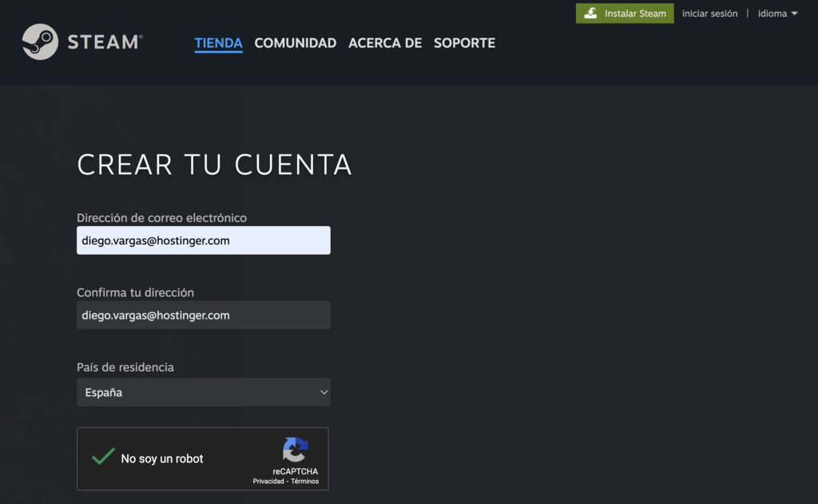The height and width of the screenshot is (504, 818).
Task: Select the Confirma tu dirección field
Action: pos(203,315)
